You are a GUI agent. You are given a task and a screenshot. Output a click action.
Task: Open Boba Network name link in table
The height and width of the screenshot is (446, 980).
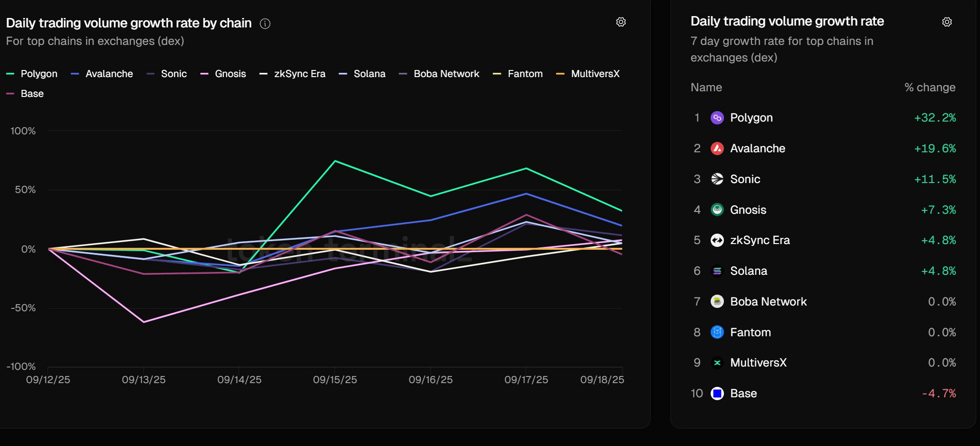(768, 302)
